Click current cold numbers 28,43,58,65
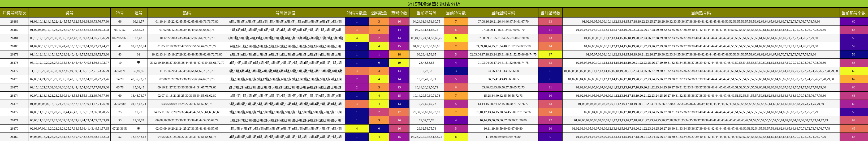 [427, 63]
